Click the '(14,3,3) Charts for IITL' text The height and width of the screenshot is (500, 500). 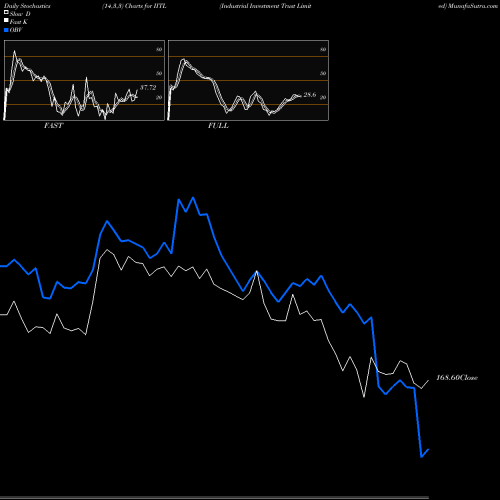point(134,6)
